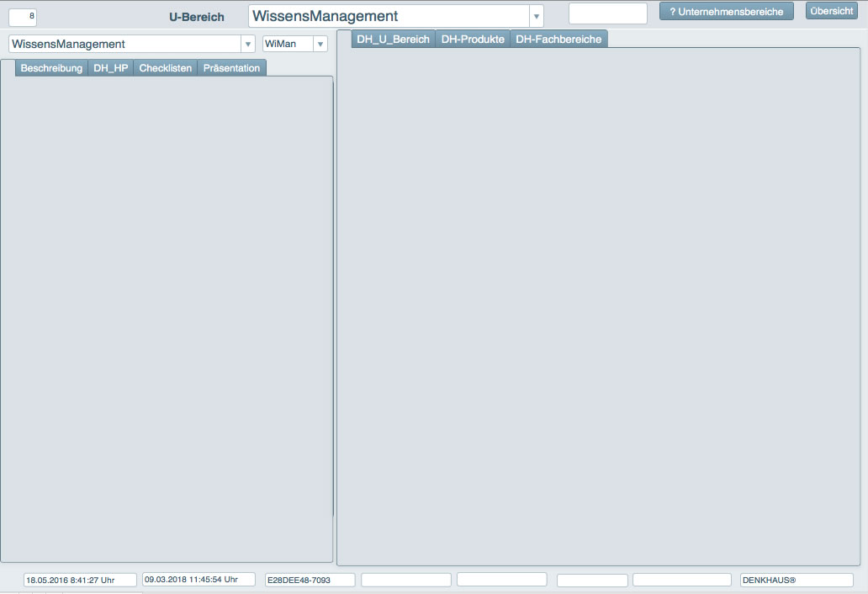The width and height of the screenshot is (868, 594).
Task: Click the blank tab left of Beschreibung
Action: point(8,68)
